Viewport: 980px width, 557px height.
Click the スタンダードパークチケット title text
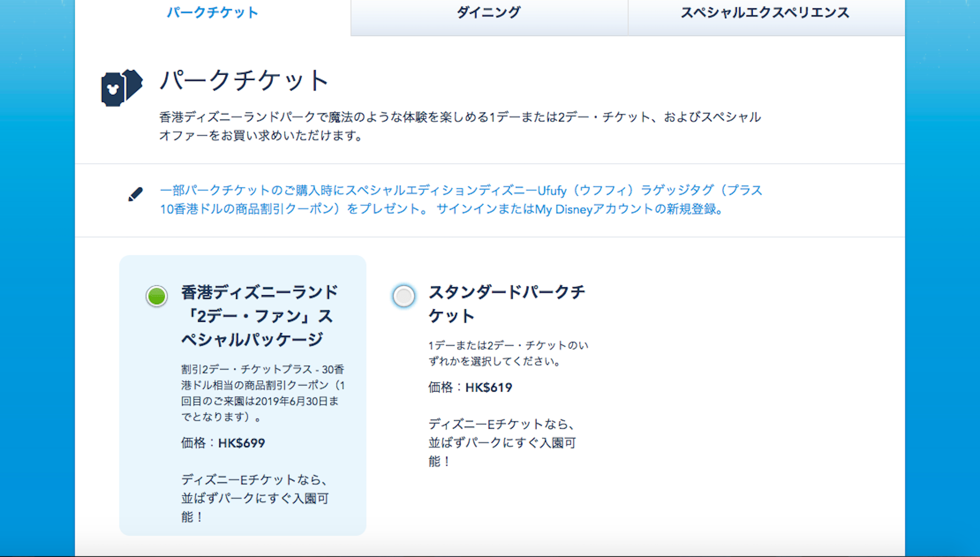(507, 304)
